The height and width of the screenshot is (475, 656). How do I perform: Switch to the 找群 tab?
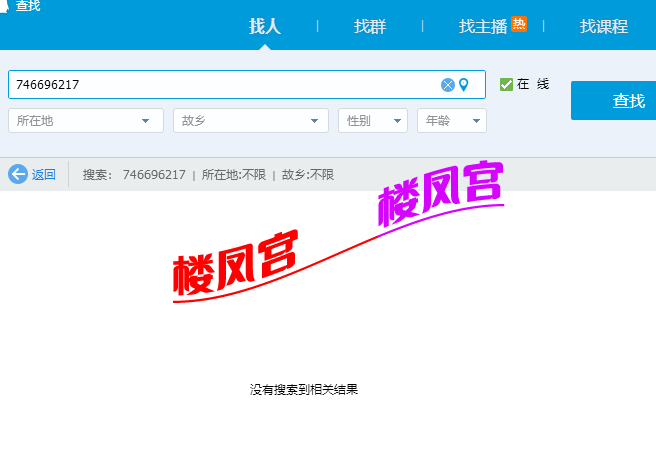coord(370,27)
